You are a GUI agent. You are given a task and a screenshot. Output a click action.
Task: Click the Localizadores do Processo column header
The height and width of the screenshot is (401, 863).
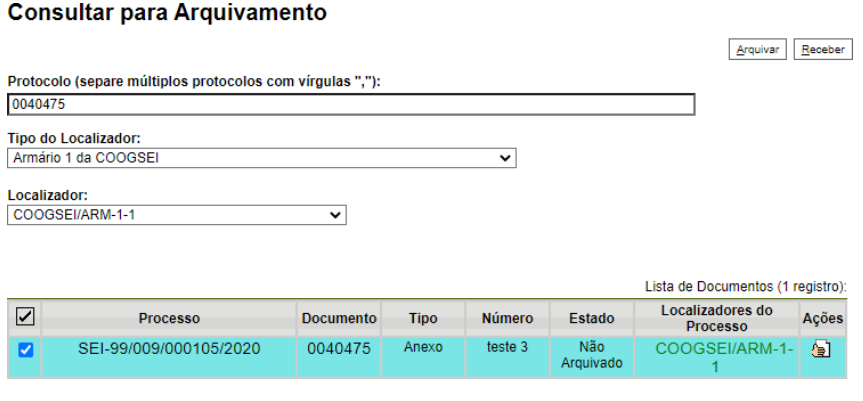click(x=716, y=318)
